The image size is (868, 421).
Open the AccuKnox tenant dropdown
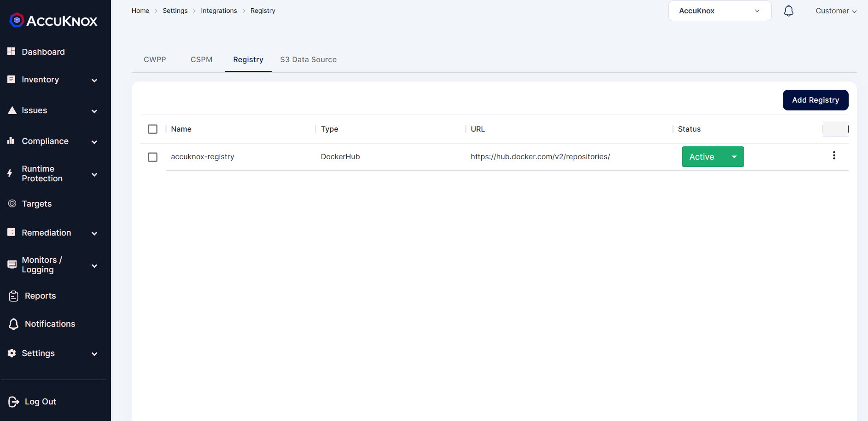tap(720, 11)
